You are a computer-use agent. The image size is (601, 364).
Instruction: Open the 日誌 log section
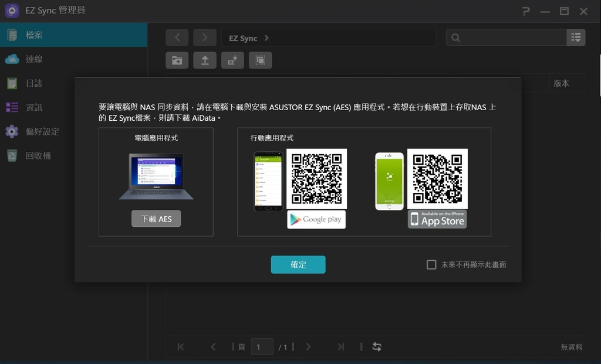pos(73,83)
